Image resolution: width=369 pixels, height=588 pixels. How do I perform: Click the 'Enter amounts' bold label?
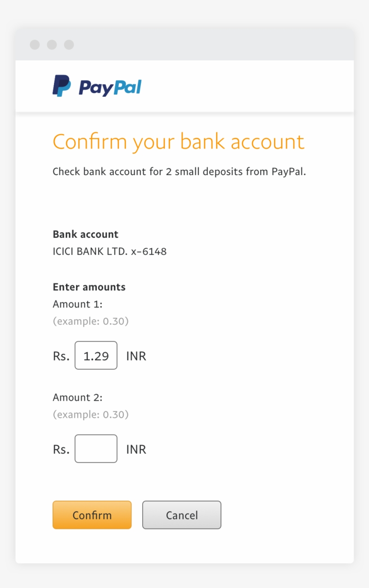pos(89,287)
